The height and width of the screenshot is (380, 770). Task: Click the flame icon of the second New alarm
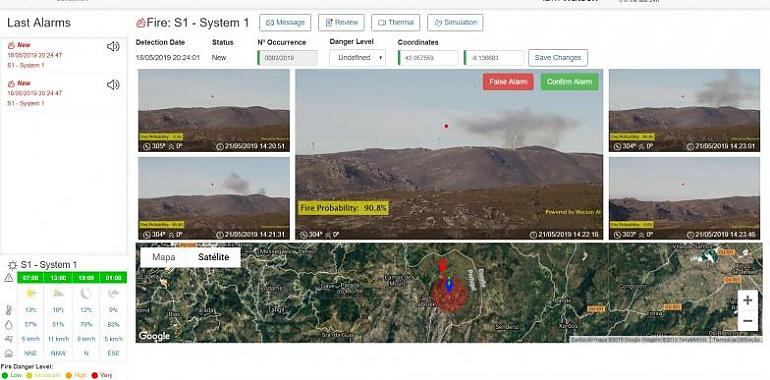tap(11, 83)
